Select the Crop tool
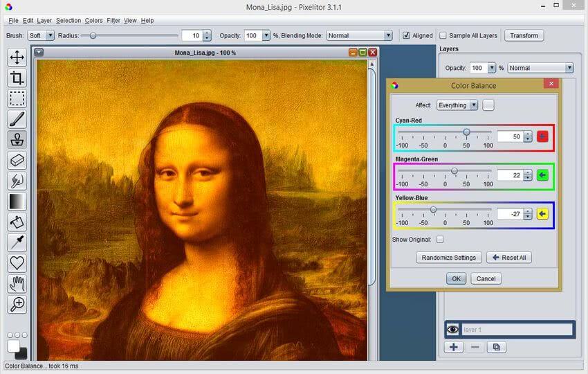The width and height of the screenshot is (588, 374). pyautogui.click(x=17, y=78)
